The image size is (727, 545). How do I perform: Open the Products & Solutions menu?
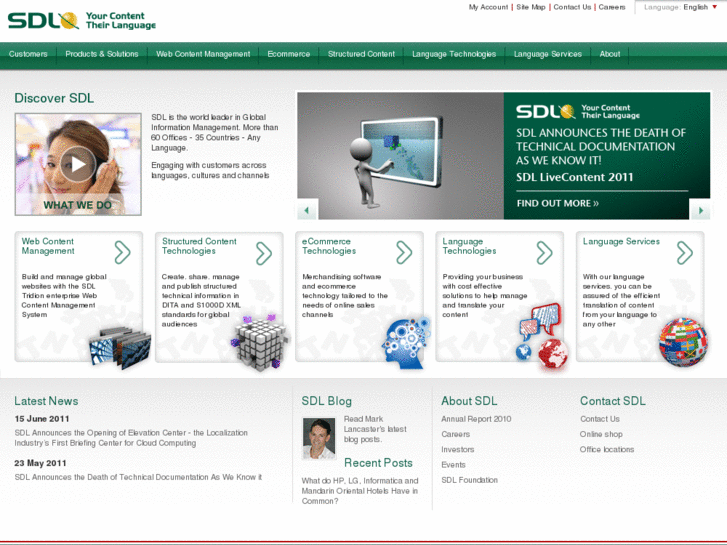click(x=102, y=54)
